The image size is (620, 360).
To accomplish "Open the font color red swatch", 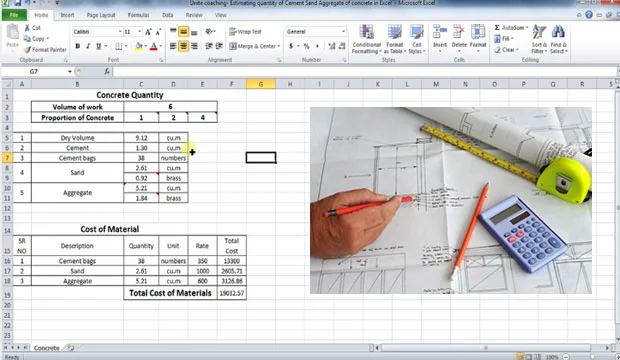I will (154, 46).
